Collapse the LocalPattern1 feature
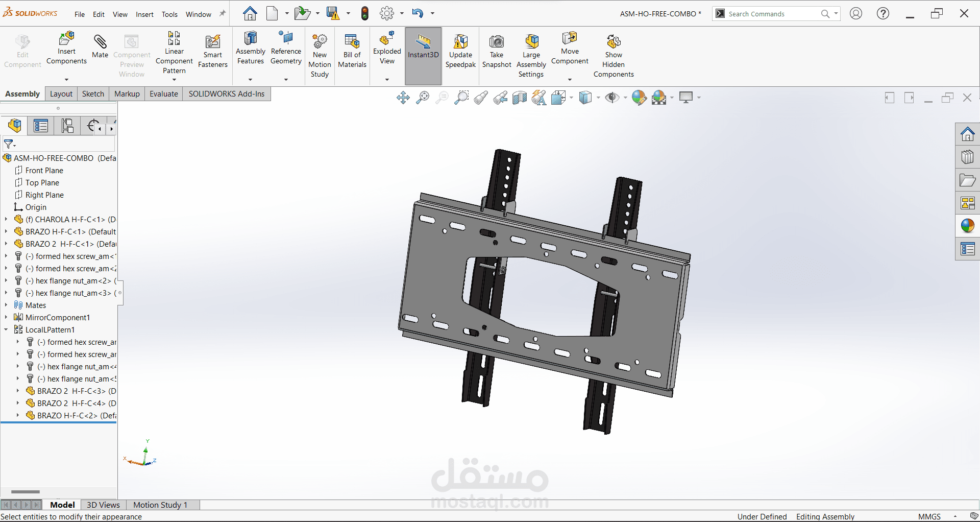Screen dimensions: 980x522 pyautogui.click(x=6, y=330)
